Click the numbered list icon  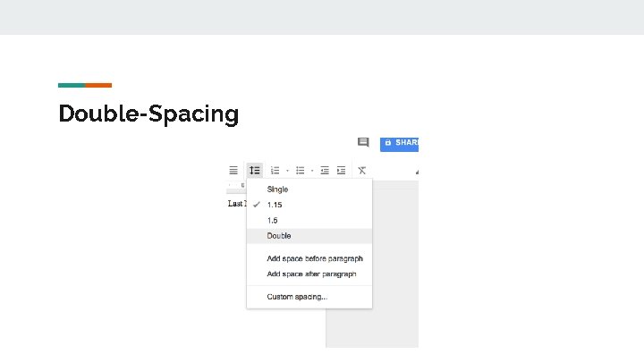(275, 171)
